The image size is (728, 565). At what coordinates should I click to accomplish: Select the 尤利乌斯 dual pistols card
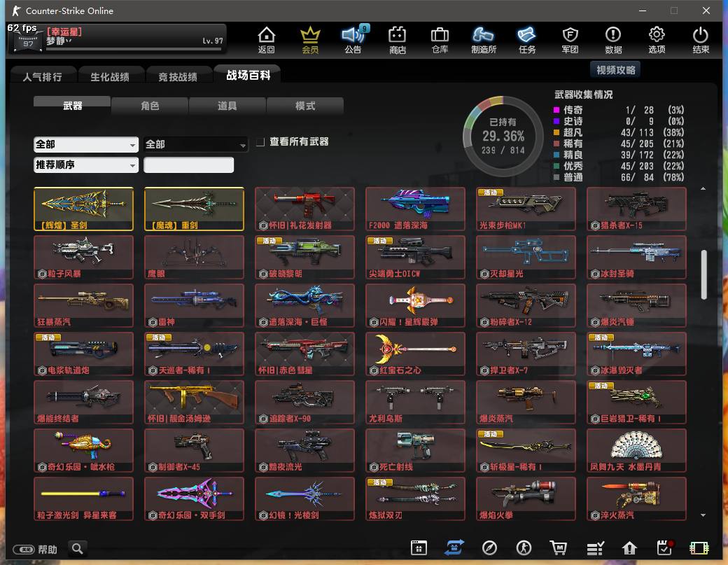[x=415, y=402]
